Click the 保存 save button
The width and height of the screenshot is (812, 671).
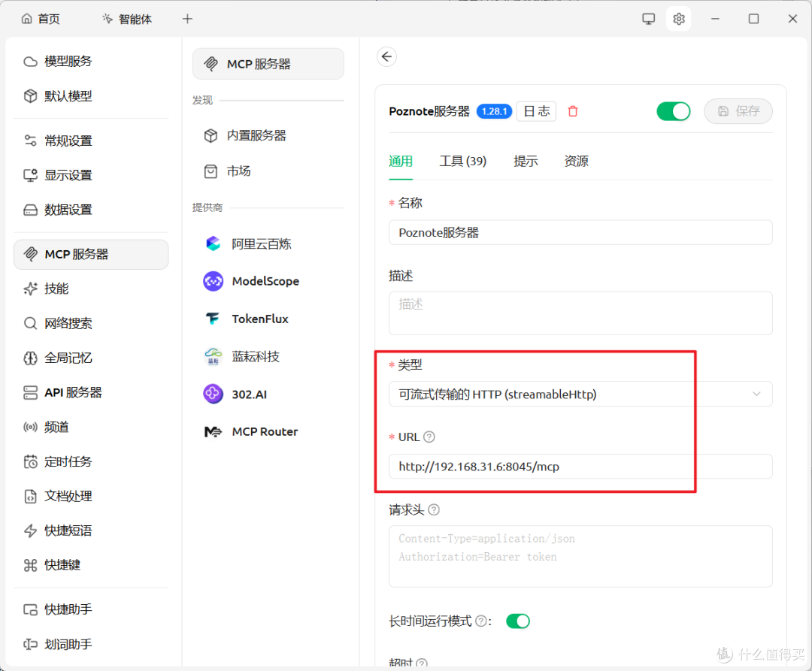(738, 111)
